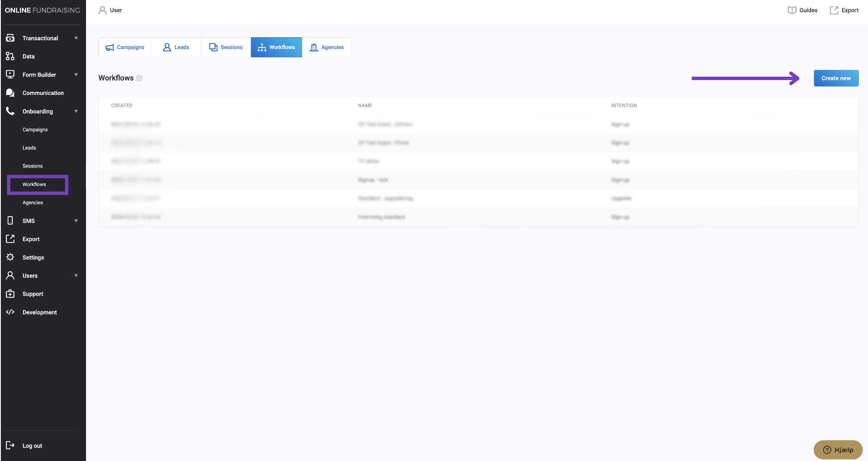Click the Export icon in top header
The width and height of the screenshot is (868, 461).
pyautogui.click(x=834, y=10)
